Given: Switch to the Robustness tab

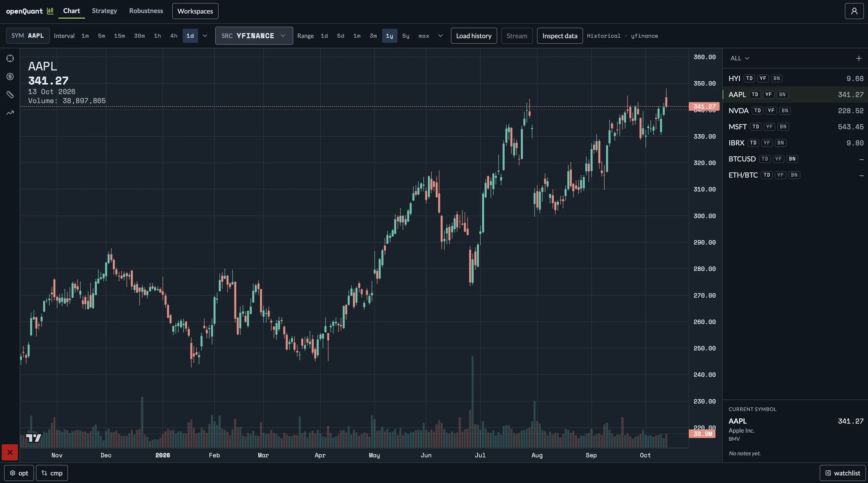Looking at the screenshot, I should [146, 11].
